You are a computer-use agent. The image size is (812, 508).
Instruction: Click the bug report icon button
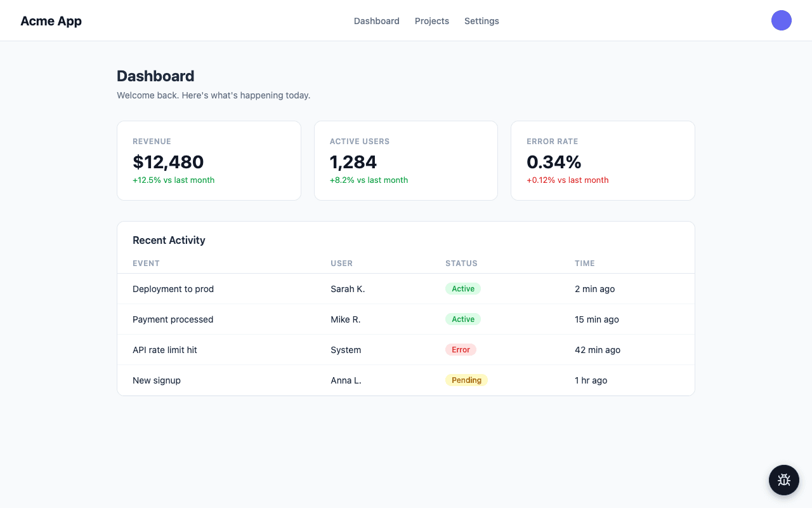coord(783,480)
